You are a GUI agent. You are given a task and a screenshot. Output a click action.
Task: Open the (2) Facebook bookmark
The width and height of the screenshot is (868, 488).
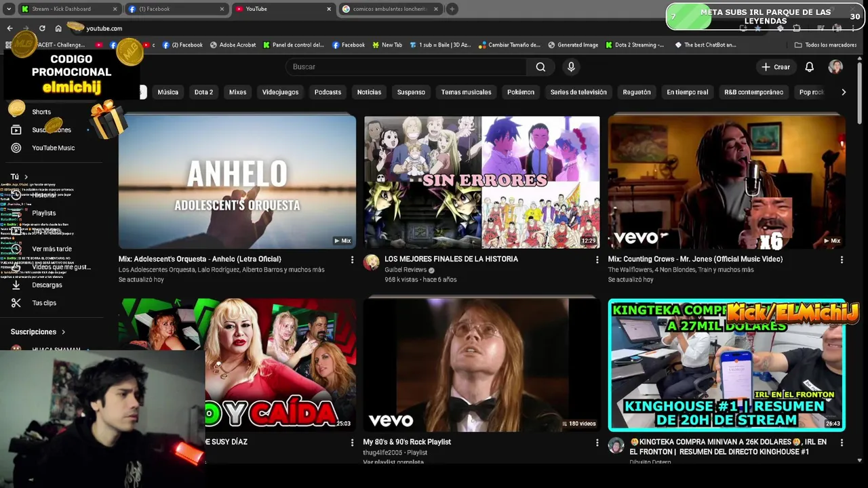point(182,45)
